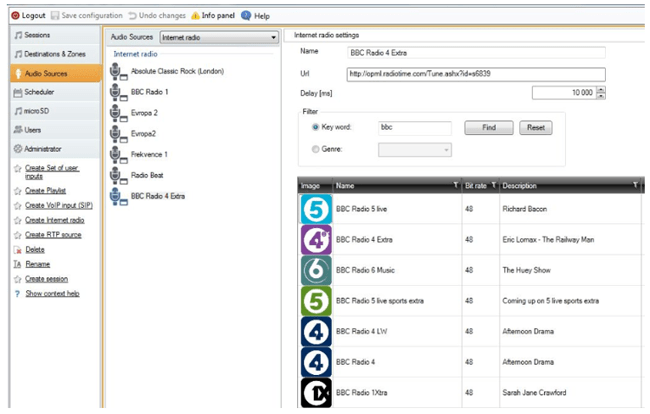The width and height of the screenshot is (650, 414).
Task: Select the BBC Radio 6 Music row name
Action: point(365,270)
